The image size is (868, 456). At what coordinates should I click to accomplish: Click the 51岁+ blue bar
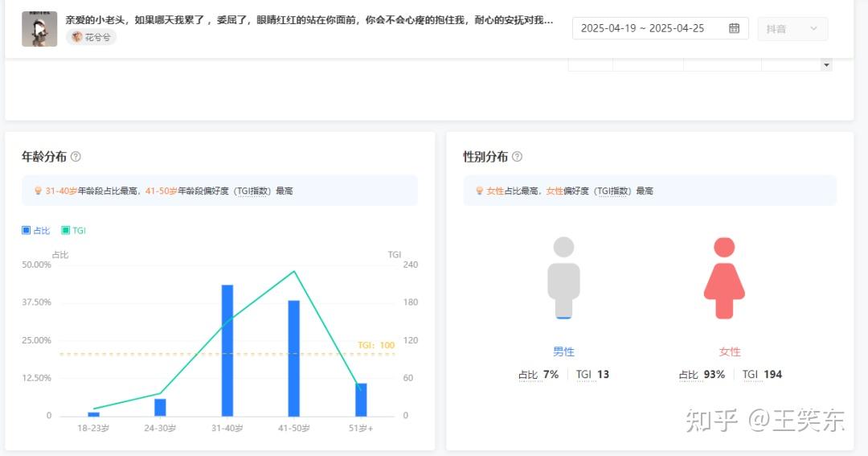tap(361, 400)
